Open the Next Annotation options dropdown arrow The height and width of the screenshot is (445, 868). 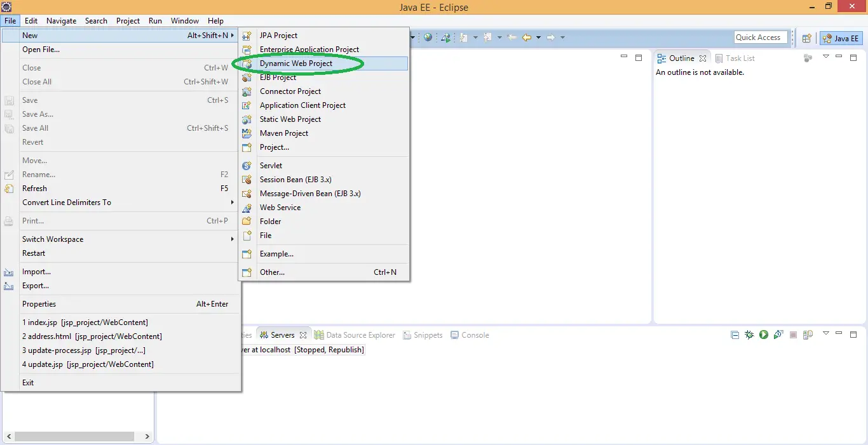click(474, 37)
